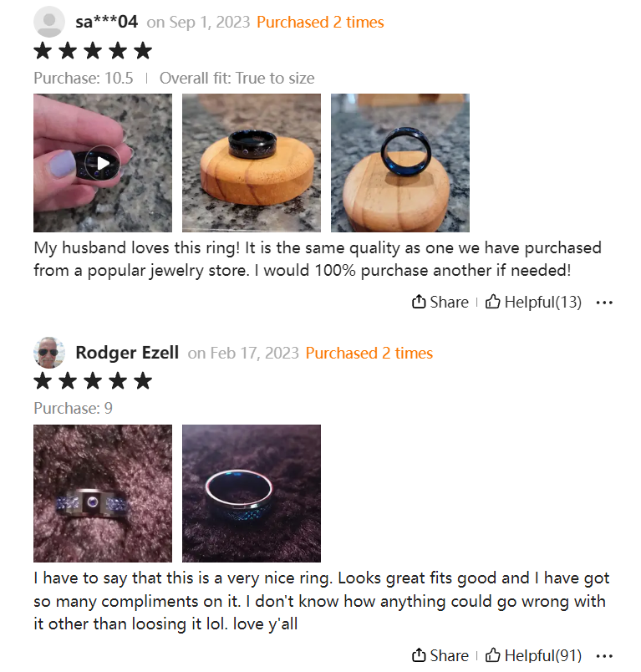Open more options on sa***04's review
Screen dimensions: 641x672
pos(604,303)
